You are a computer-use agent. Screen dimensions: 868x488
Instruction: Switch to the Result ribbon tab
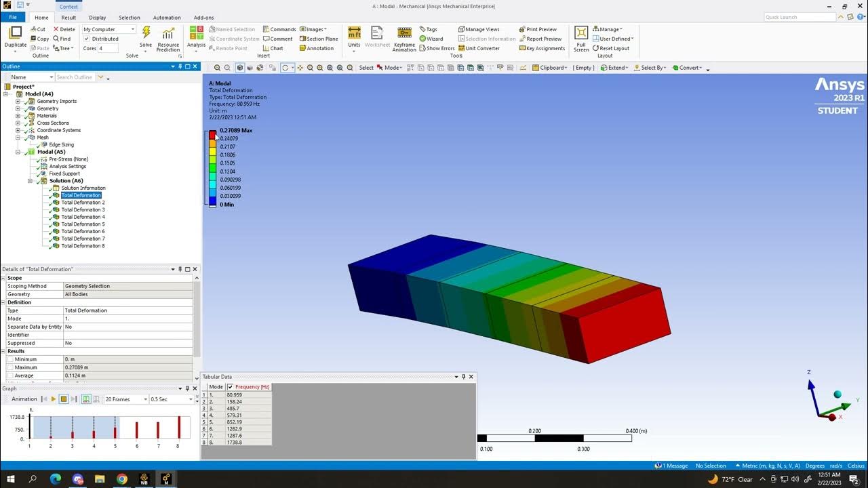point(68,18)
